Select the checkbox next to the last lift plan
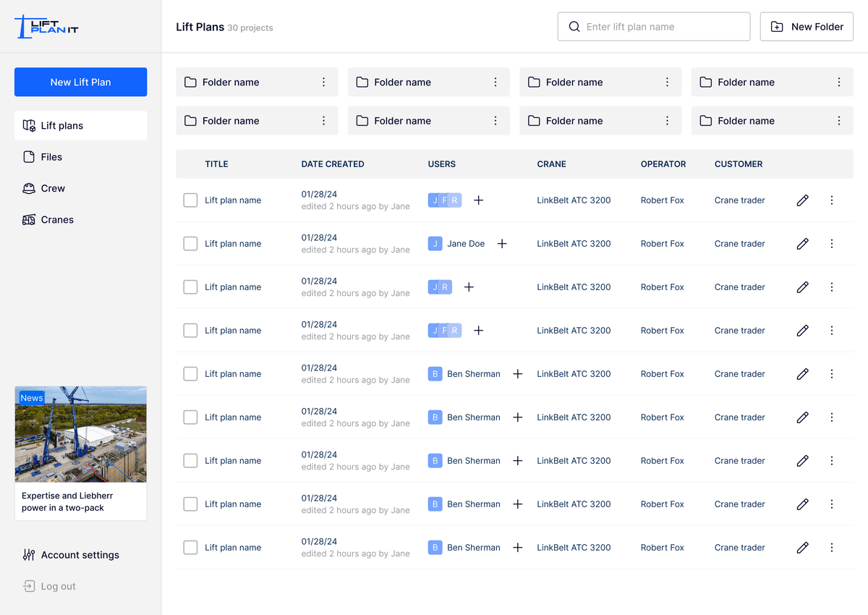This screenshot has width=868, height=615. pos(190,548)
